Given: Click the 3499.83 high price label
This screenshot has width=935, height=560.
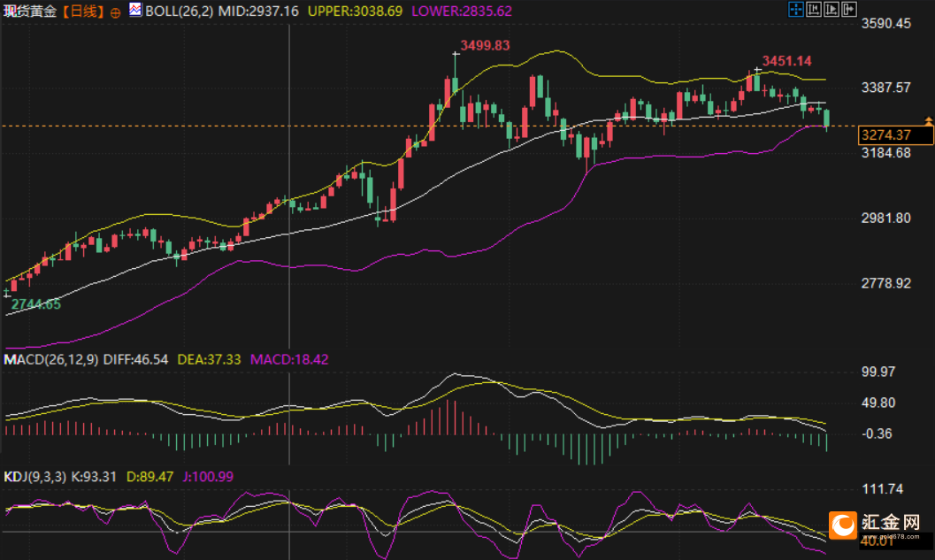Looking at the screenshot, I should tap(485, 46).
